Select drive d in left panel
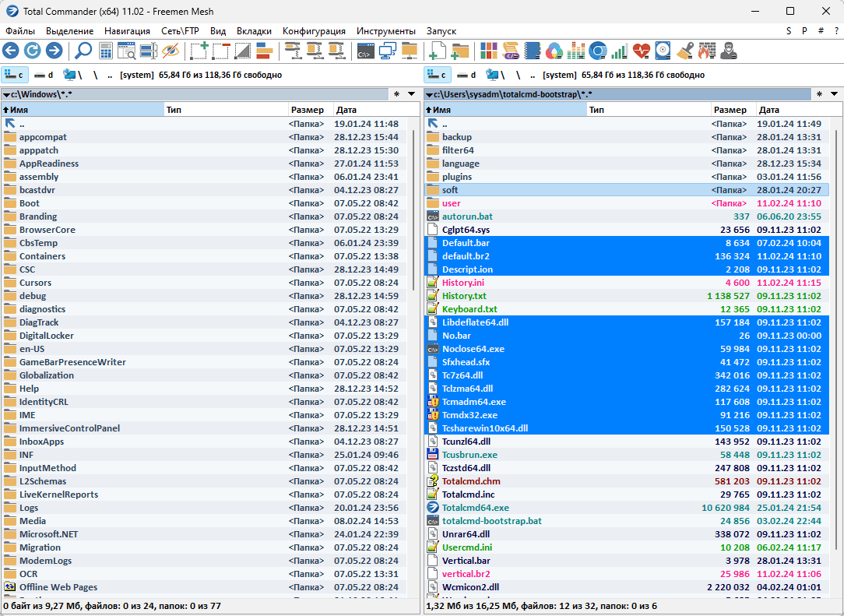The height and width of the screenshot is (616, 844). pos(44,75)
